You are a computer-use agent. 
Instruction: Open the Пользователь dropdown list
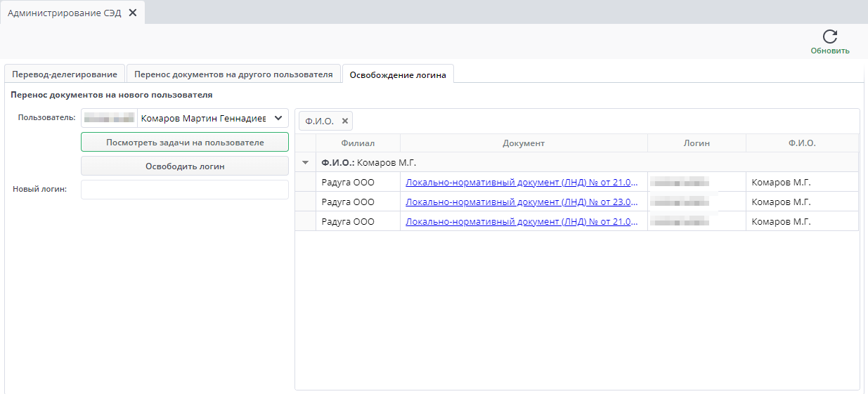tap(278, 119)
